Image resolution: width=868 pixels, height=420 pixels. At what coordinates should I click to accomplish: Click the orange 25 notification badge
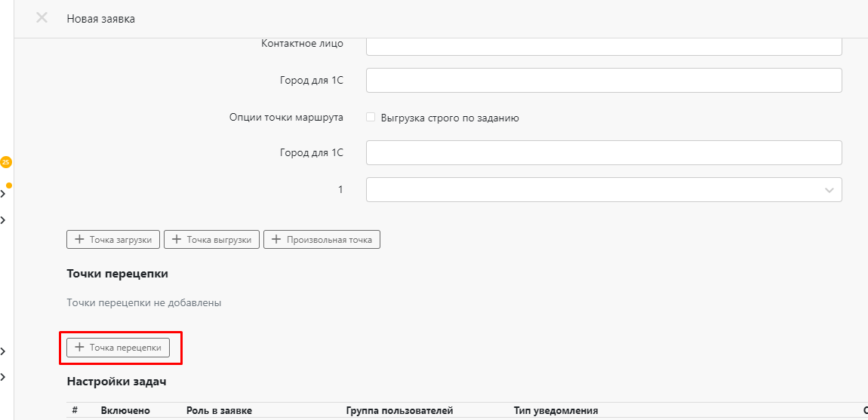tap(5, 162)
